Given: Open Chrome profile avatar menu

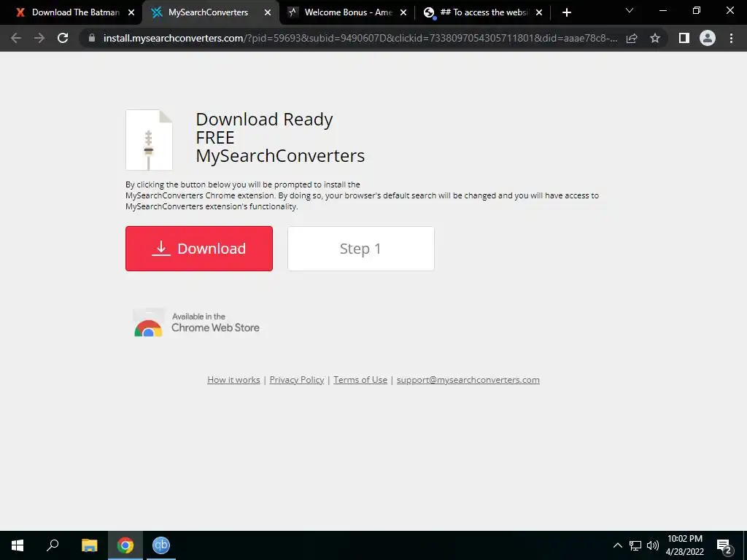Looking at the screenshot, I should coord(708,38).
